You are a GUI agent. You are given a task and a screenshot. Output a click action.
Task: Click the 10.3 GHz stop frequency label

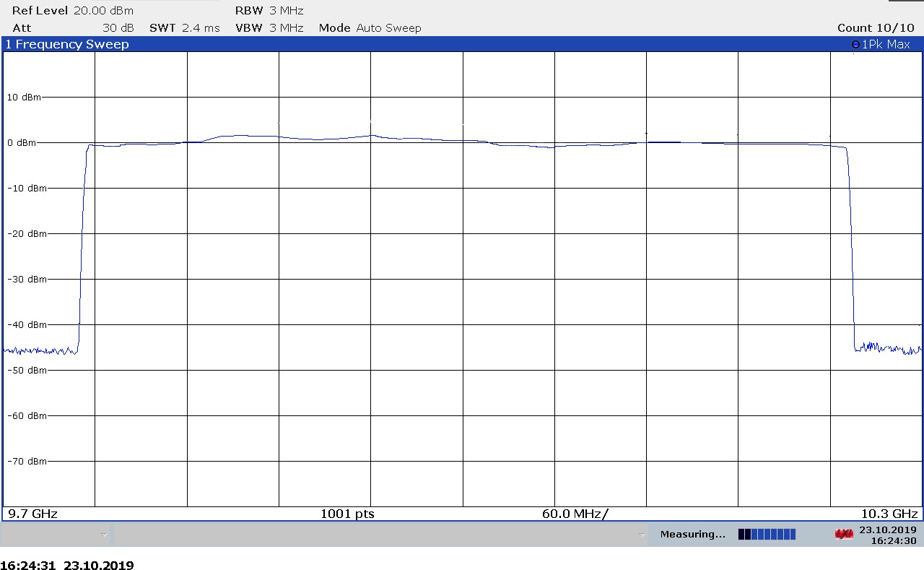[889, 514]
